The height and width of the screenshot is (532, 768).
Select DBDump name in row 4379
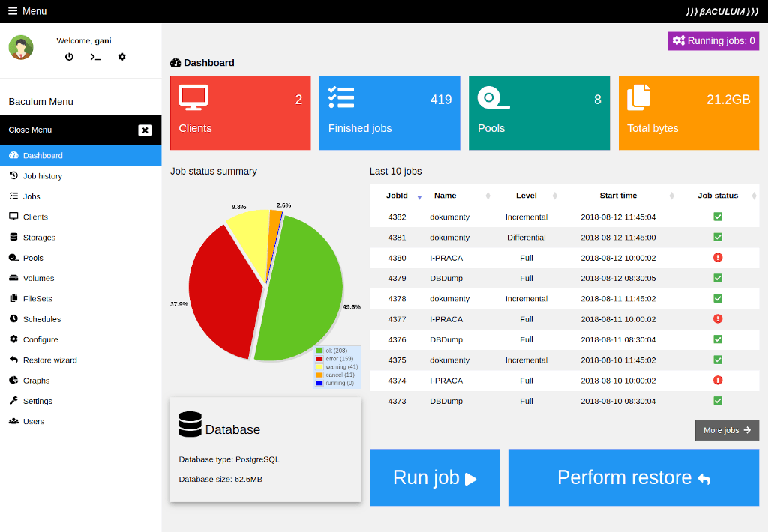pos(446,279)
